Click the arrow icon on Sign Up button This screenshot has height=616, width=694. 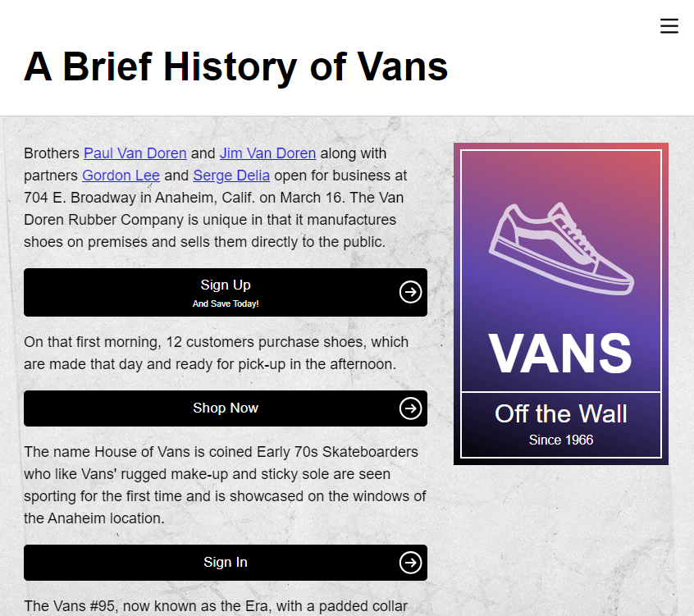pos(410,292)
